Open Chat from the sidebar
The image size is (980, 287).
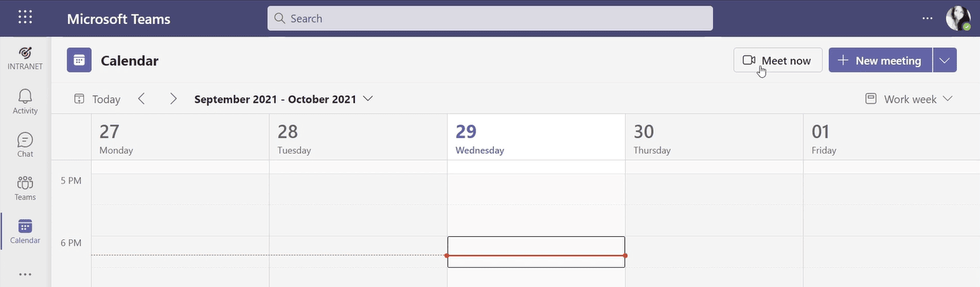pos(25,144)
